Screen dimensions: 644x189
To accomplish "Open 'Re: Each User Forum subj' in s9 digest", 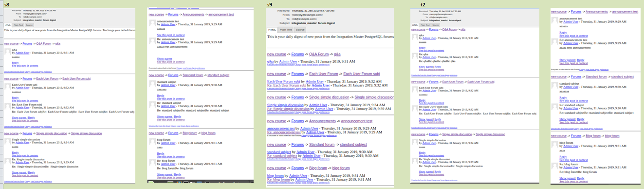I will (x=287, y=85).
